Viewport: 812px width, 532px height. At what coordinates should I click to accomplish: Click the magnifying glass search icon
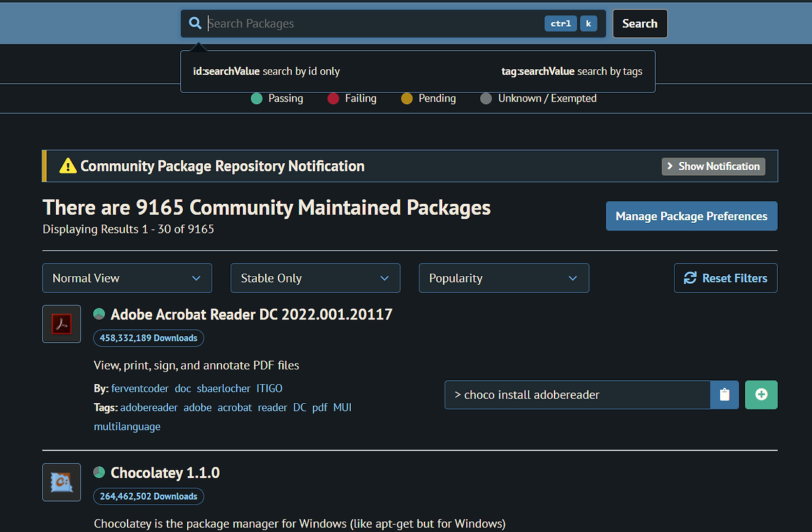(x=195, y=23)
